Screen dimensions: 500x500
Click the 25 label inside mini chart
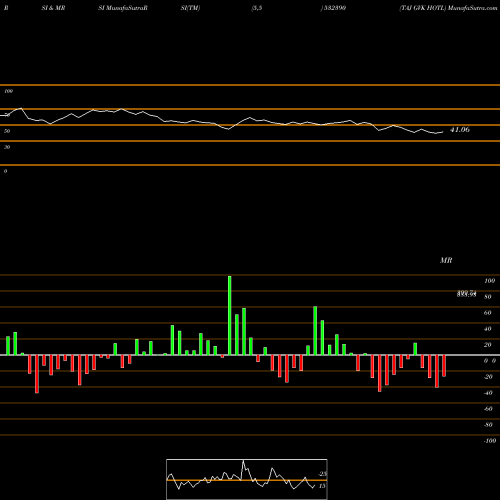coord(322,474)
